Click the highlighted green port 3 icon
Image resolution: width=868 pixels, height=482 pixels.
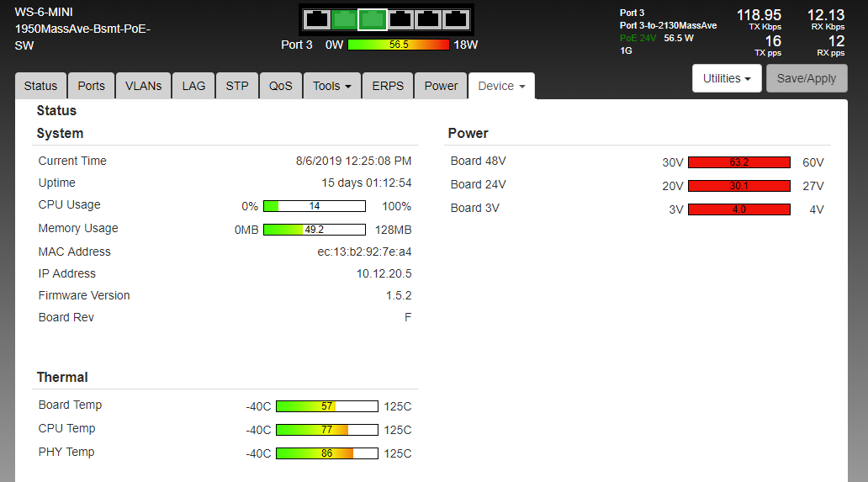372,19
